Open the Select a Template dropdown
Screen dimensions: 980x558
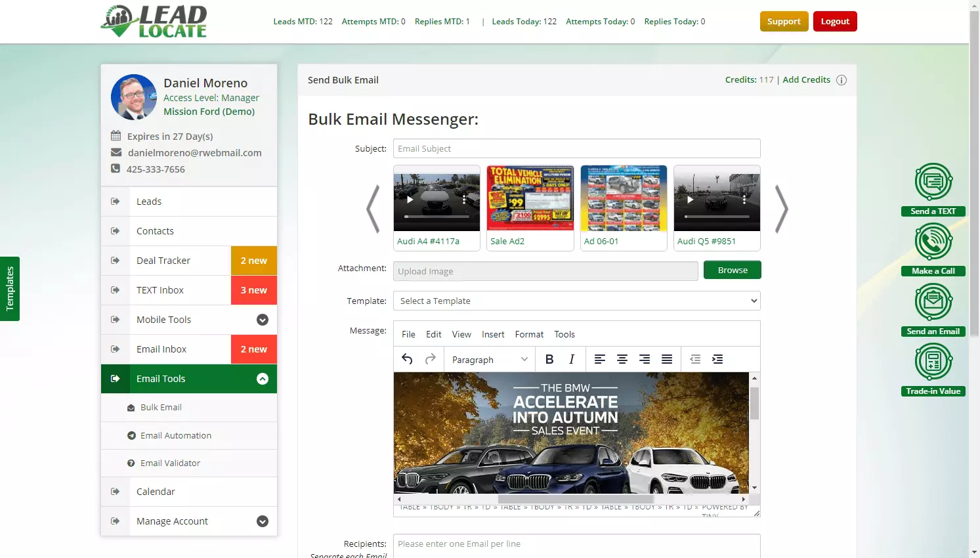pyautogui.click(x=577, y=301)
